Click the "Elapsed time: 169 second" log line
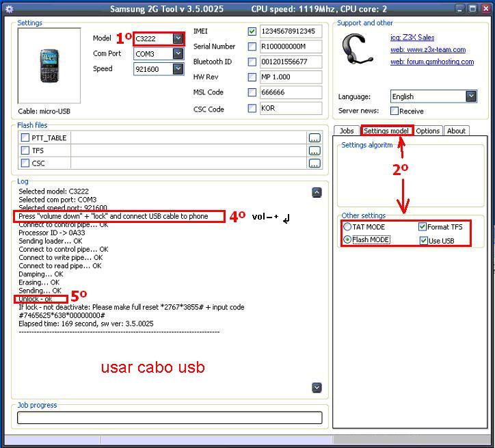Screen dimensions: 495x448 (x=86, y=324)
